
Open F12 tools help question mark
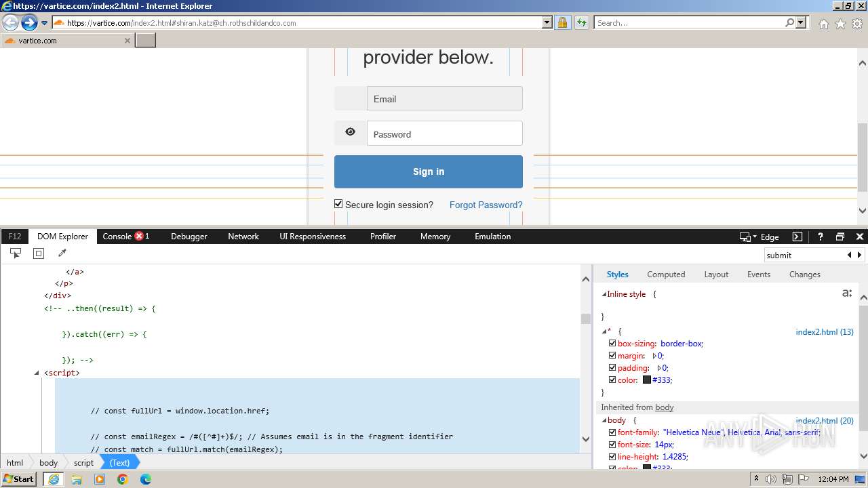(x=820, y=237)
